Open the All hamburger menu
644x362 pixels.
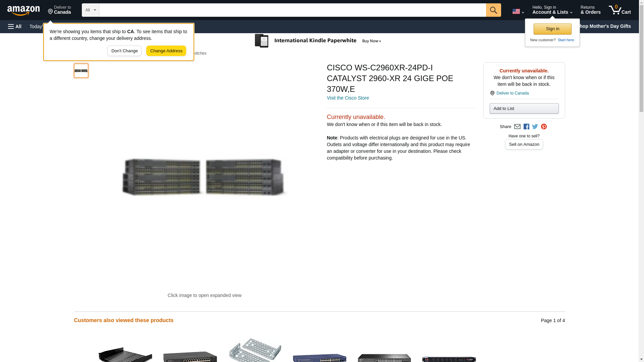tap(15, 26)
